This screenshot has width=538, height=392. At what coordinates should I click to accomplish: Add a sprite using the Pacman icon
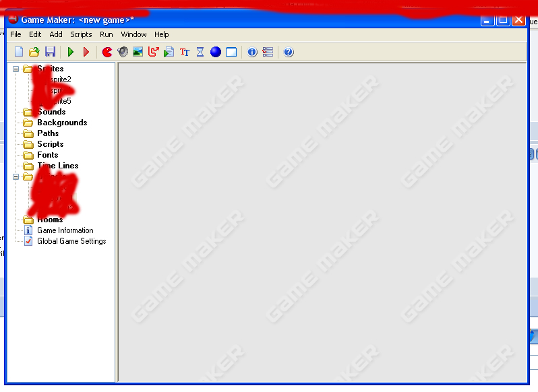tap(107, 52)
